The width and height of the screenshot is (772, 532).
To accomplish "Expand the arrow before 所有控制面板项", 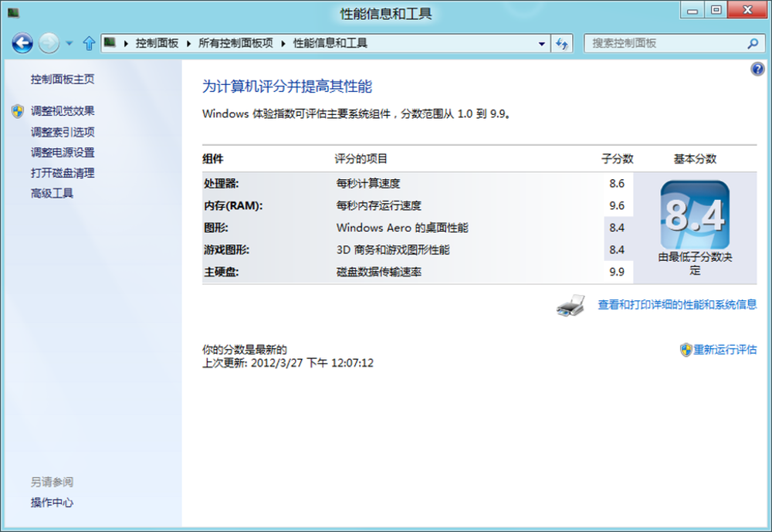I will point(188,43).
